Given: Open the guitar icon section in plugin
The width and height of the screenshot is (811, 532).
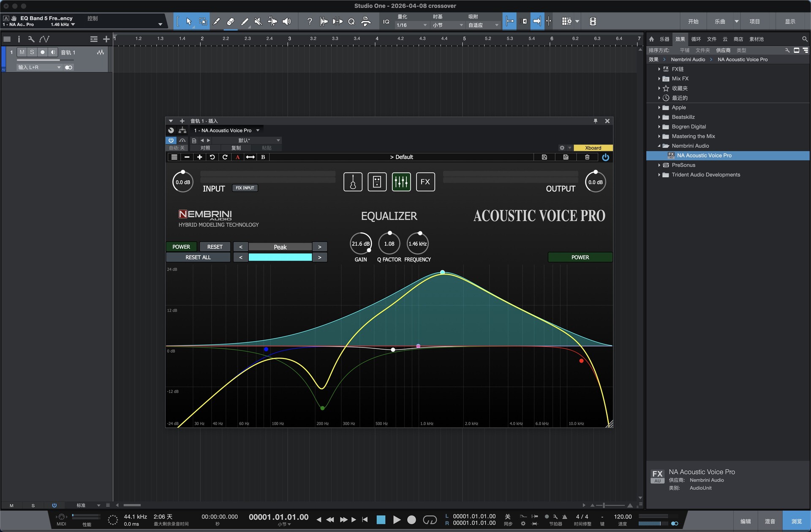Looking at the screenshot, I should [353, 182].
